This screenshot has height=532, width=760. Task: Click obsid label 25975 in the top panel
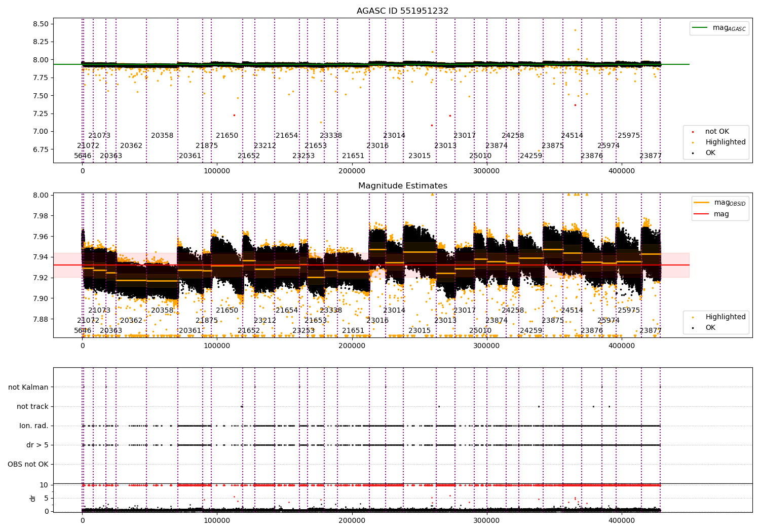click(x=629, y=135)
